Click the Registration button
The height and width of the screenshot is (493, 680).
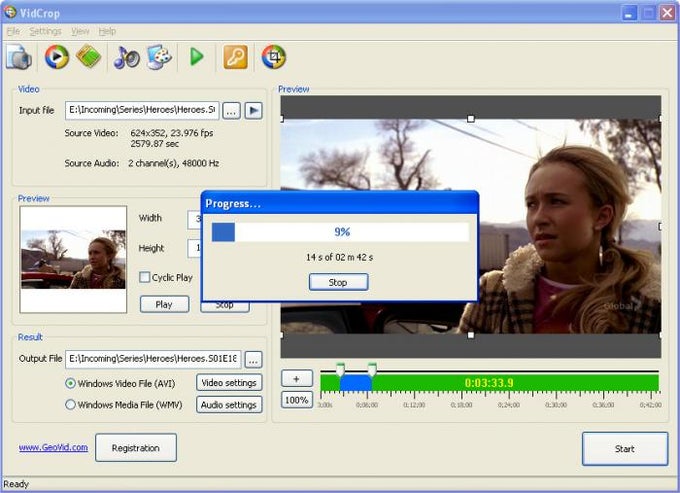136,448
